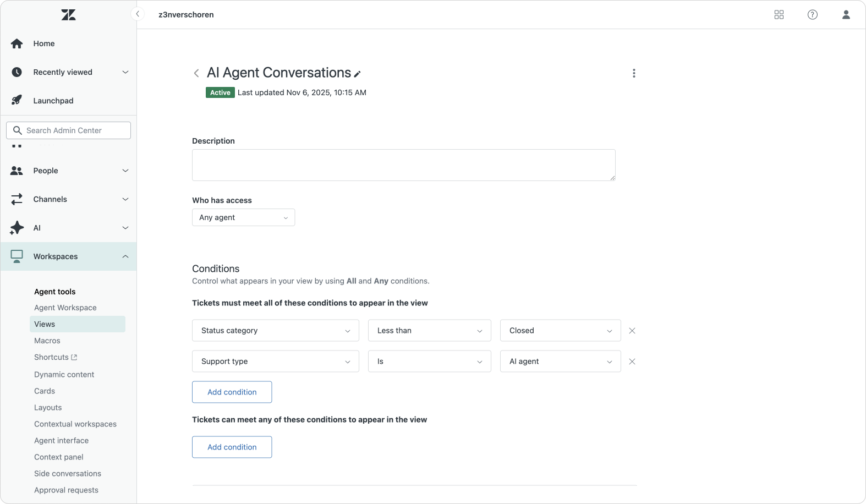Open the AI agent value dropdown
This screenshot has height=504, width=866.
coord(560,361)
